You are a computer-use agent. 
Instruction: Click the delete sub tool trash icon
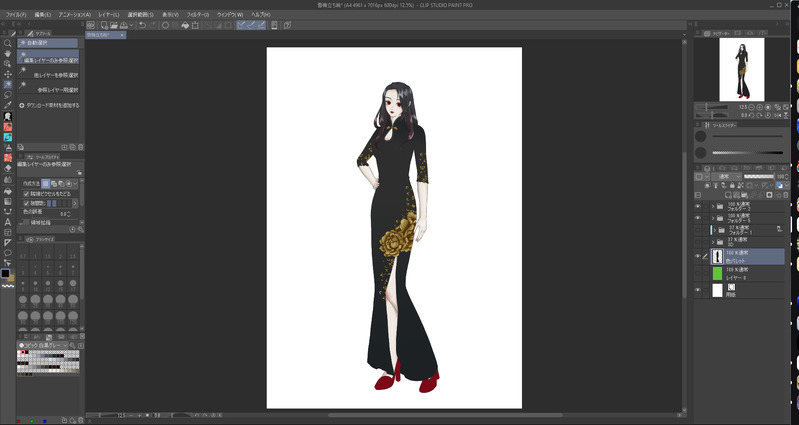81,147
